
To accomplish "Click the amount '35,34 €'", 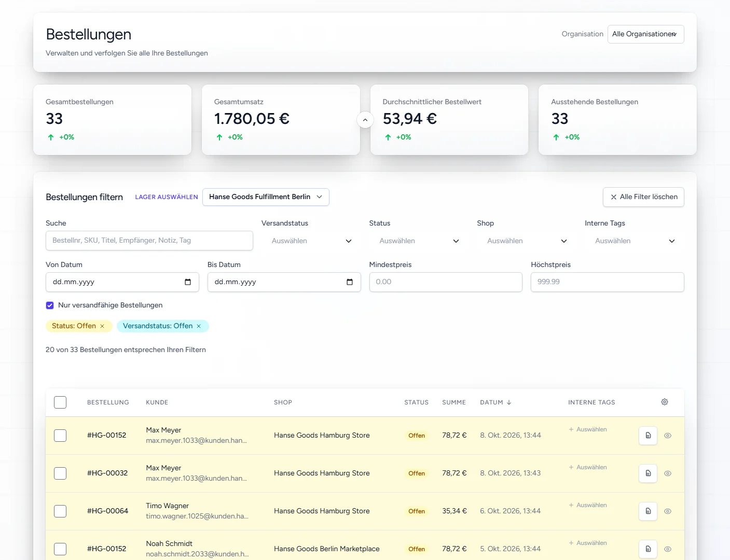I will [454, 511].
